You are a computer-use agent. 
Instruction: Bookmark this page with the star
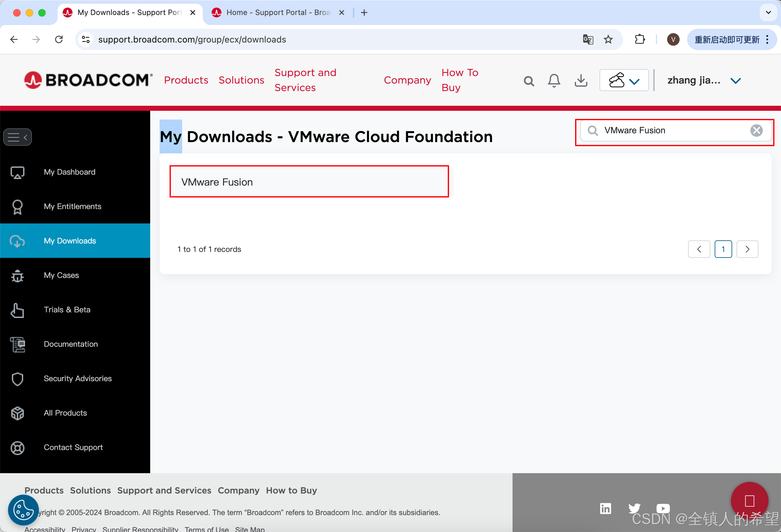608,39
